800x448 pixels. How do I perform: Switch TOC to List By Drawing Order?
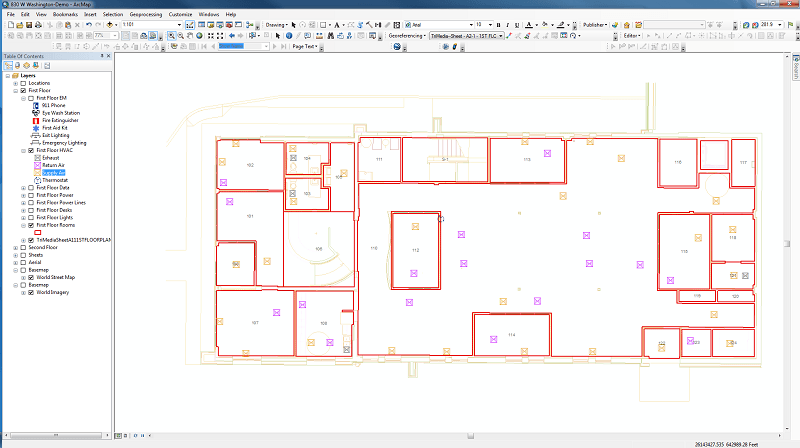tap(8, 65)
